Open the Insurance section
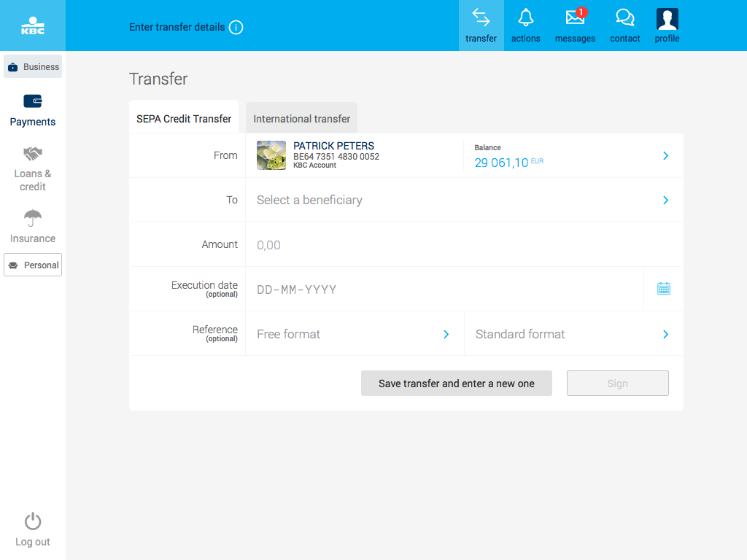The height and width of the screenshot is (560, 747). [x=32, y=225]
